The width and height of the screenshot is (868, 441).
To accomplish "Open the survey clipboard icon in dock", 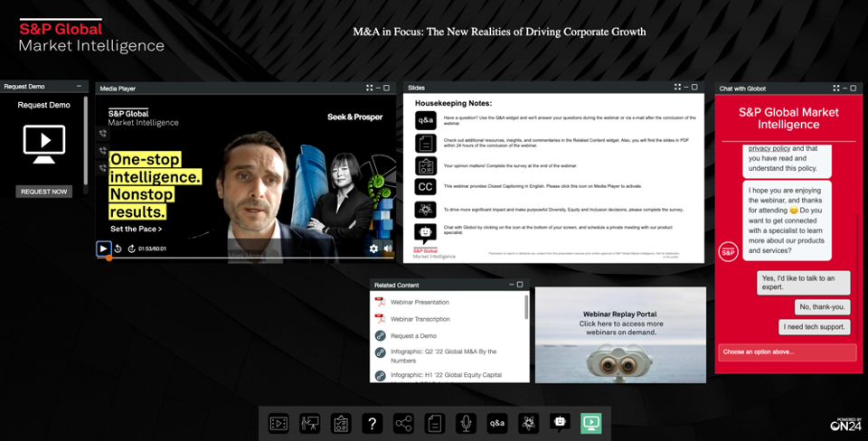I will [341, 422].
